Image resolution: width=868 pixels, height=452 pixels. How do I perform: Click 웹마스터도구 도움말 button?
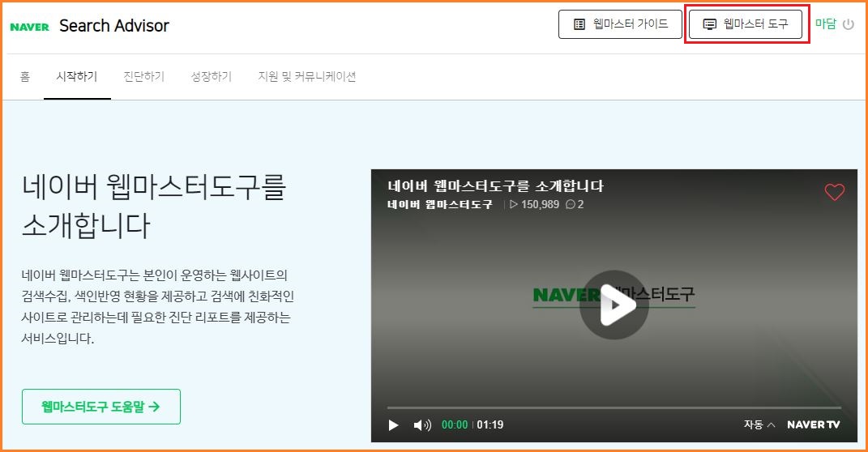101,407
